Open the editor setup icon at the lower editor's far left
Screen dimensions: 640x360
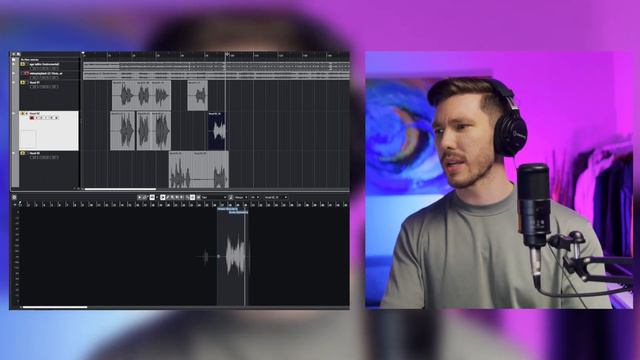pyautogui.click(x=14, y=197)
